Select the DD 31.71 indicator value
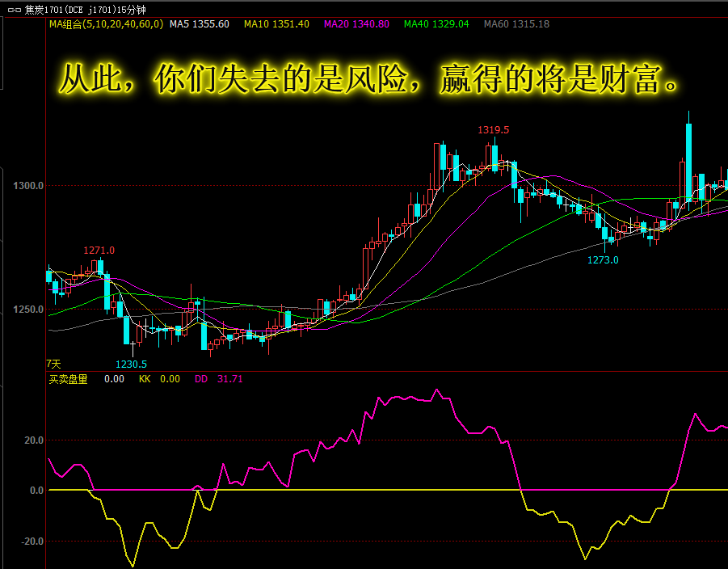 tap(219, 379)
